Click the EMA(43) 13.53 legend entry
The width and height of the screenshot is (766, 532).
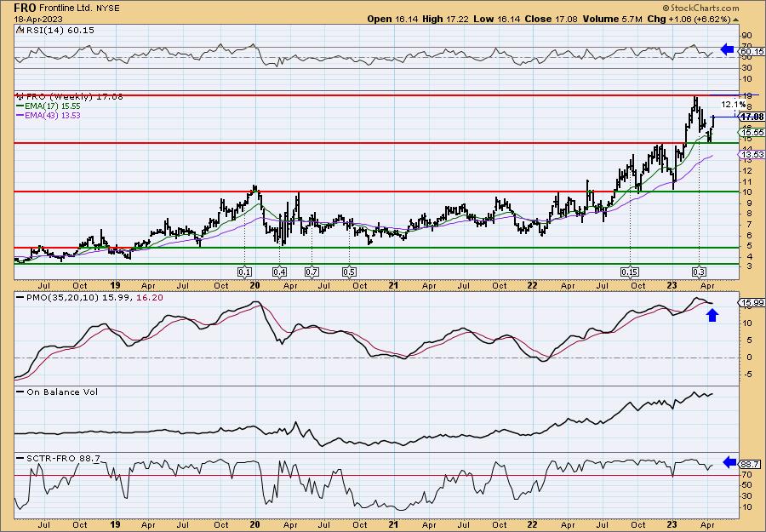52,116
